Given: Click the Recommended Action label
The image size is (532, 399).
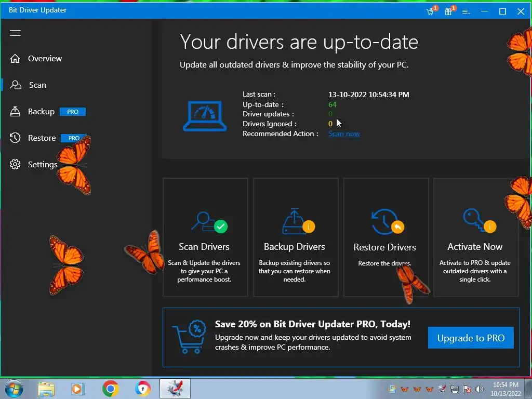Looking at the screenshot, I should point(280,134).
